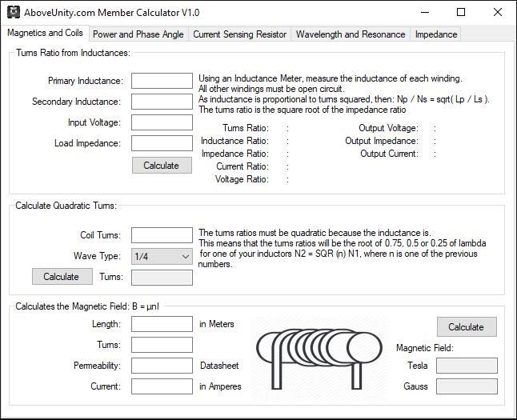Screen dimensions: 517x420
Task: Click the Calculate Quadratic Turns heading
Action: coord(66,206)
